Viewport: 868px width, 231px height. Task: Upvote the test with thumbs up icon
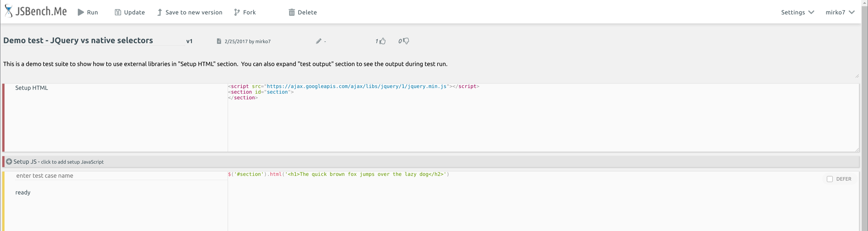(382, 41)
